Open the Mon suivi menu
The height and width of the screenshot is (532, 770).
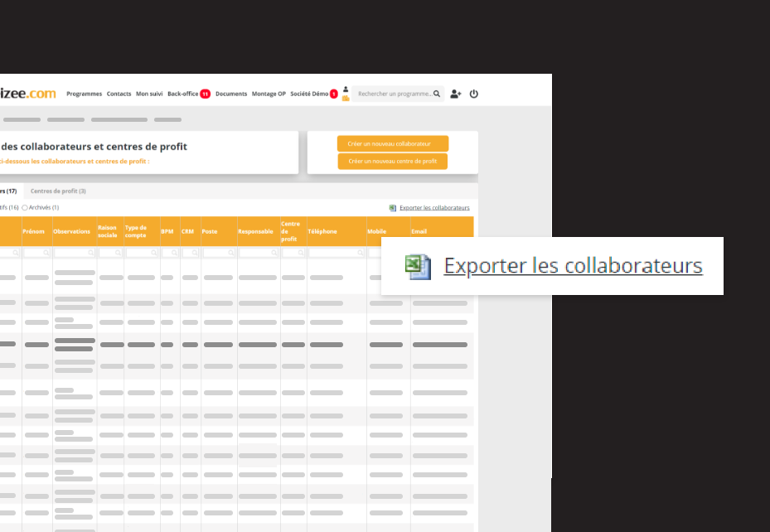(149, 94)
